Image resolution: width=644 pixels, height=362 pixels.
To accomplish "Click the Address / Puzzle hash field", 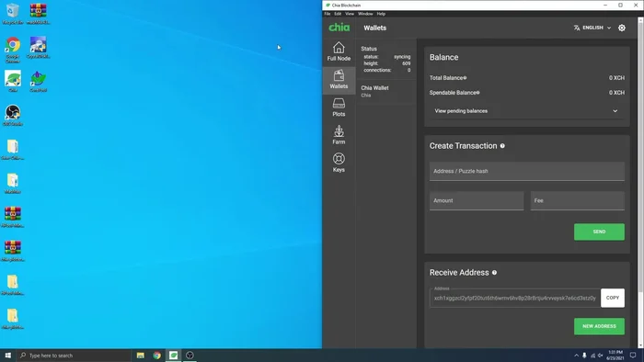I will (527, 172).
